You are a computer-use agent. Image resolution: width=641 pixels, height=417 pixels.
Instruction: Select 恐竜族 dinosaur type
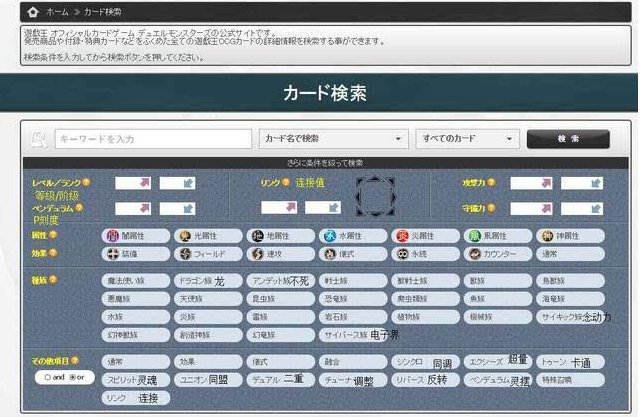coord(353,299)
